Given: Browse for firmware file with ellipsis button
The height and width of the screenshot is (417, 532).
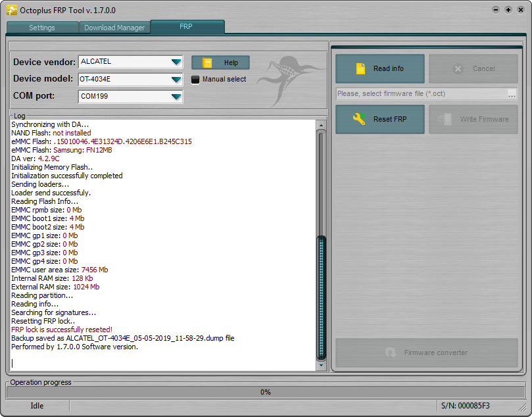Looking at the screenshot, I should pyautogui.click(x=512, y=94).
